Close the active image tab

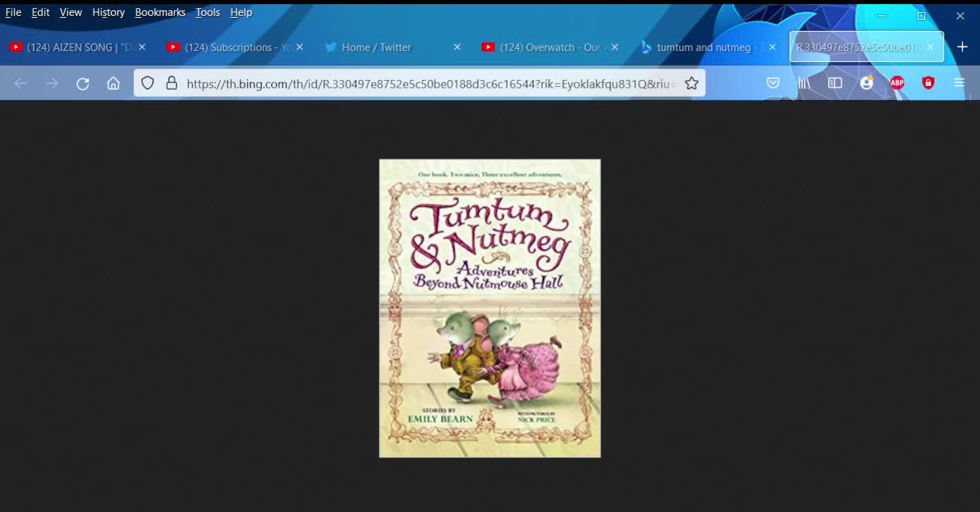tap(930, 47)
